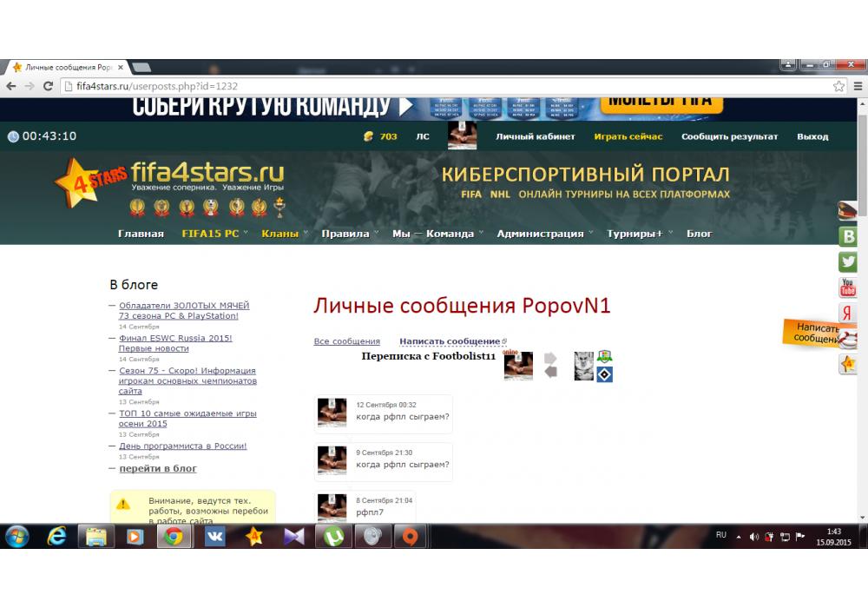Go to the Блог menu item
Screen dimensions: 868x608
click(x=699, y=234)
